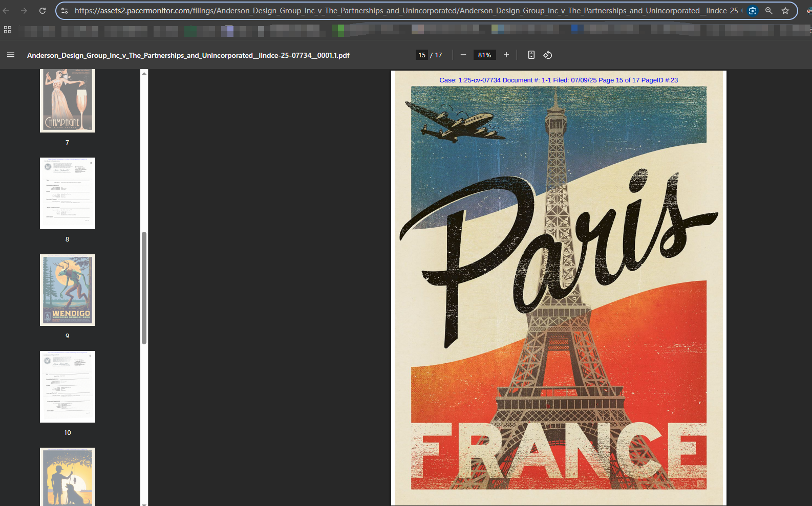Click the fit to page icon
Image resolution: width=812 pixels, height=506 pixels.
coord(531,55)
